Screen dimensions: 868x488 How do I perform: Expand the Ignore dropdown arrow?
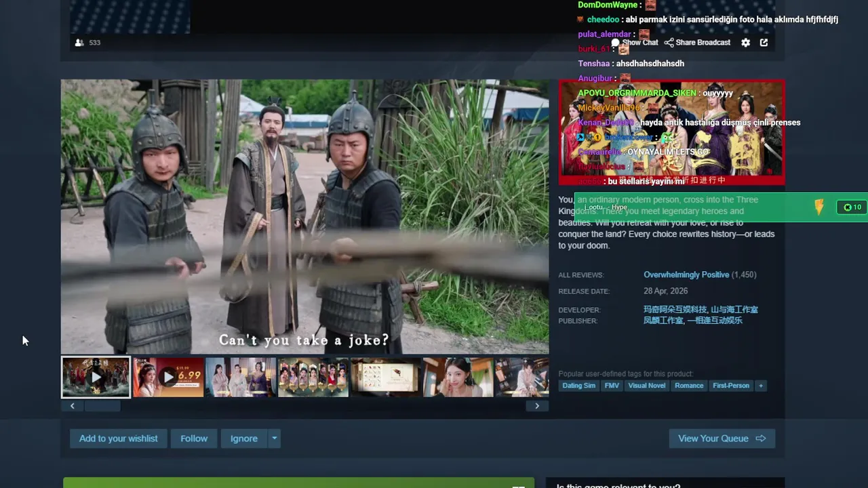click(x=274, y=439)
